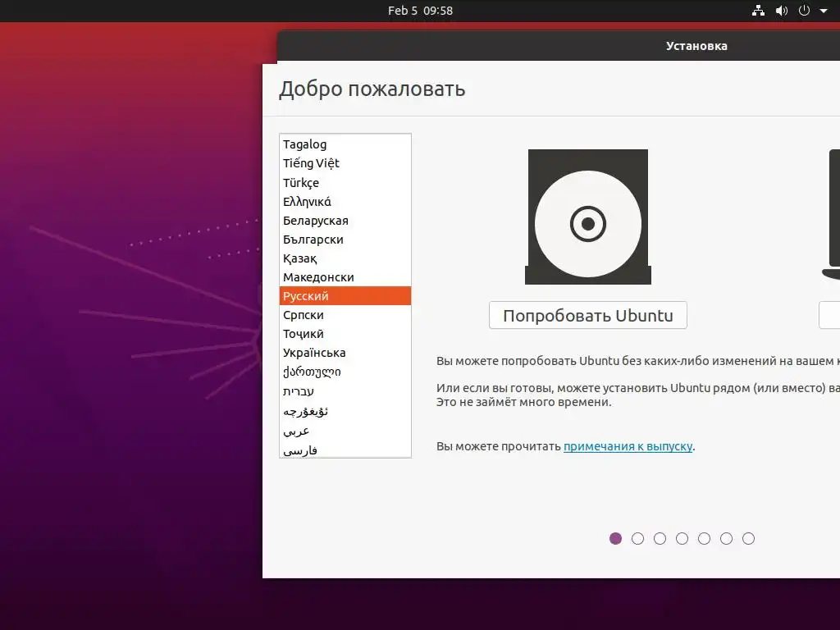The image size is (840, 630).
Task: Choose Тоҷикӣ from the list
Action: coord(345,334)
